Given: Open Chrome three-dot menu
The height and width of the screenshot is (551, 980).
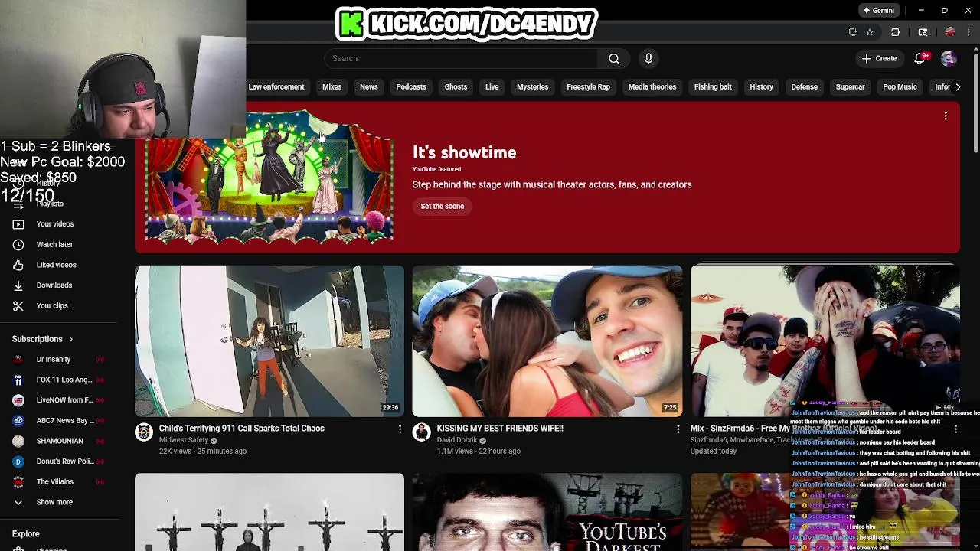Looking at the screenshot, I should click(969, 32).
